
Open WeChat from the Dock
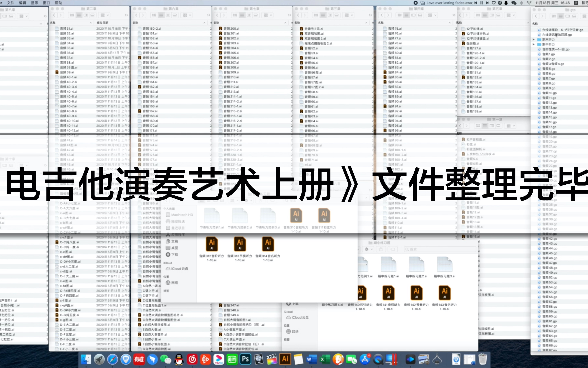pyautogui.click(x=166, y=359)
